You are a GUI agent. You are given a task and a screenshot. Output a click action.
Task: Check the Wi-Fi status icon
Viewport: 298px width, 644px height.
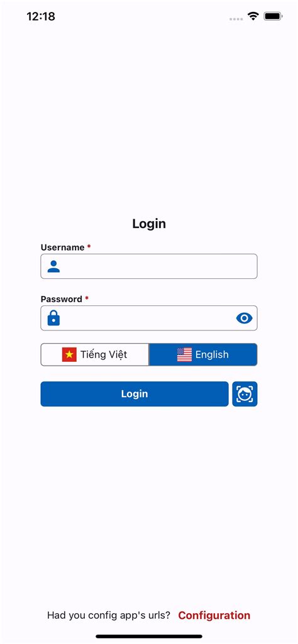253,16
